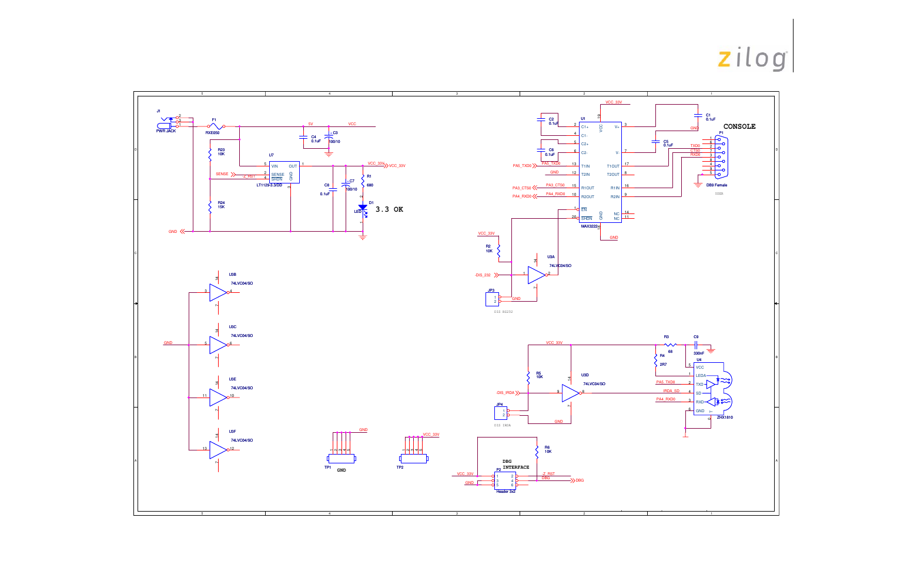Select capacitor C8 0.1uF
Screen dimensions: 924x561
point(333,190)
